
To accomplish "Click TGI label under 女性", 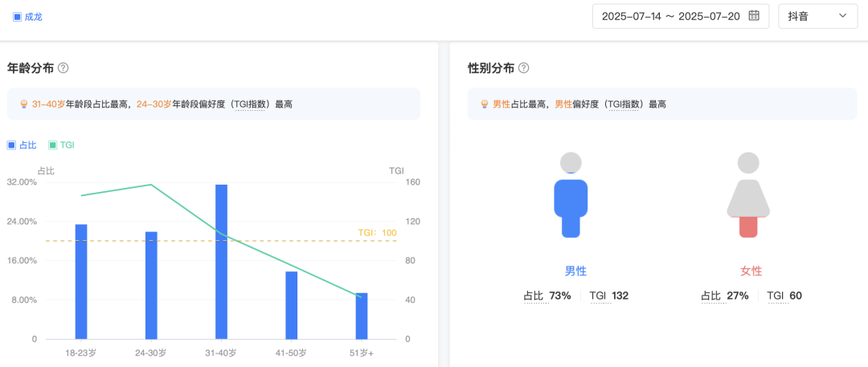I will point(776,296).
